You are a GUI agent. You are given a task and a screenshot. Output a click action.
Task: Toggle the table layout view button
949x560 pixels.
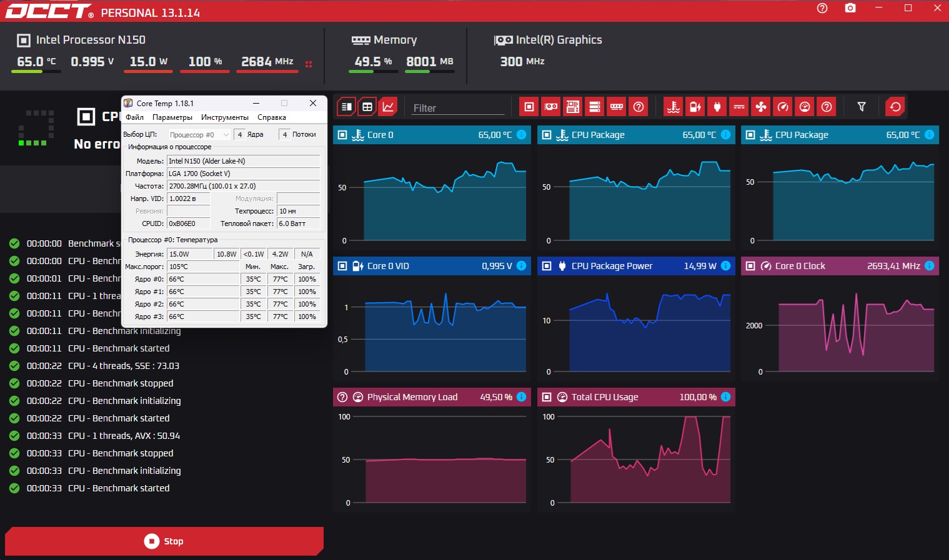367,107
